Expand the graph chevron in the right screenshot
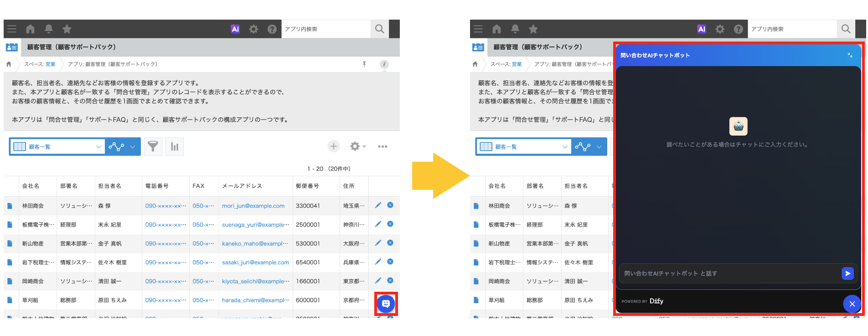This screenshot has height=336, width=868. pyautogui.click(x=599, y=147)
